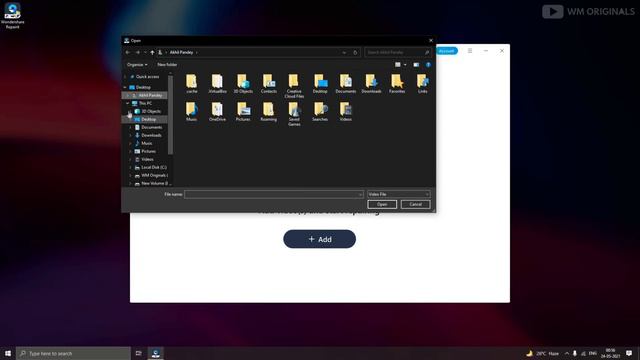This screenshot has width=640, height=360.
Task: Select the 3D Objects folder in file list
Action: point(243,84)
